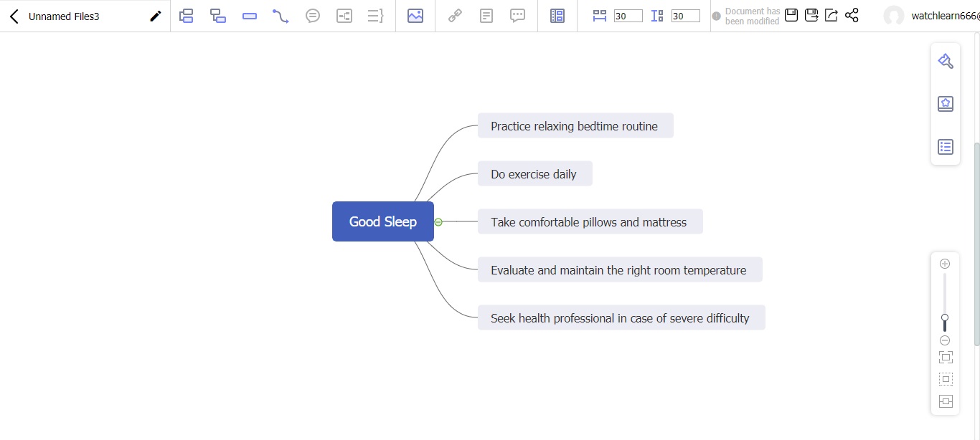Select the 'Good Sleep' central topic

click(x=383, y=221)
